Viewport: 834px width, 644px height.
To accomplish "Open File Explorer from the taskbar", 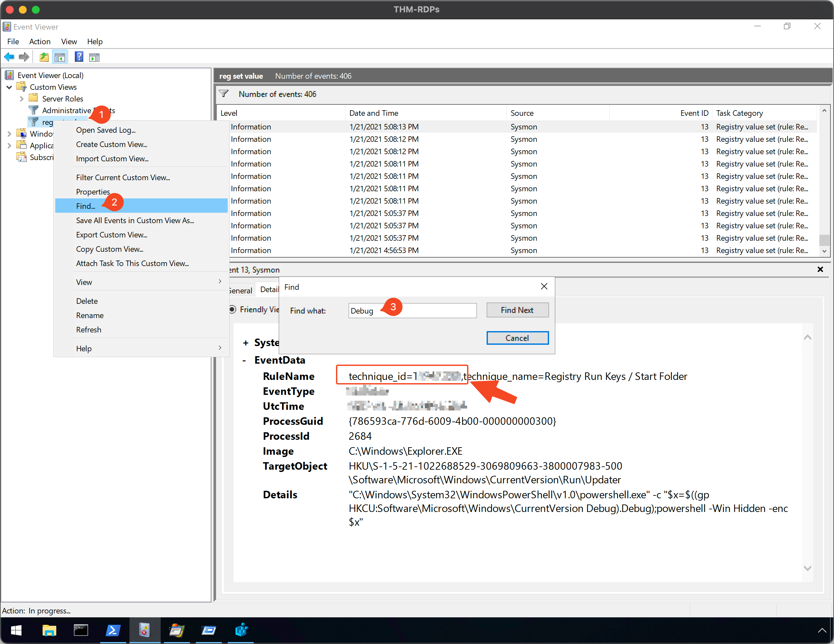I will (x=49, y=631).
